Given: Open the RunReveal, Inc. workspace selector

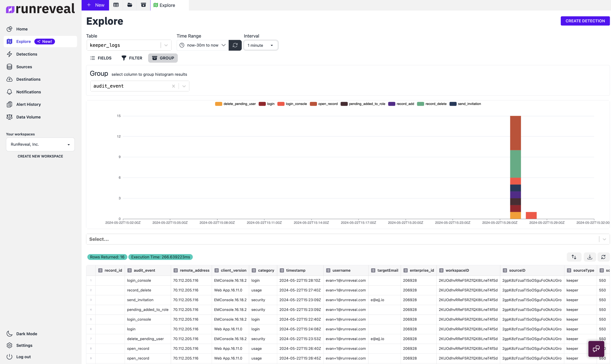Looking at the screenshot, I should pyautogui.click(x=40, y=144).
